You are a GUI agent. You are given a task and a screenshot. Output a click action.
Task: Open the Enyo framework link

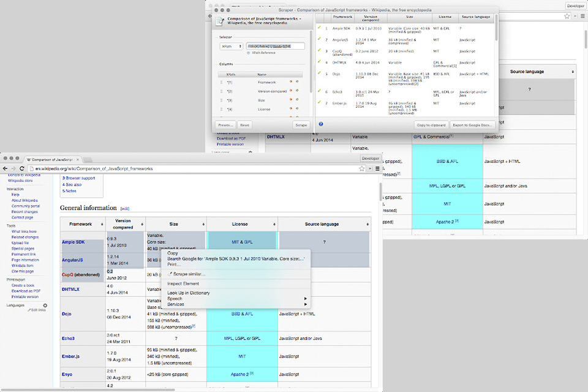[x=67, y=374]
